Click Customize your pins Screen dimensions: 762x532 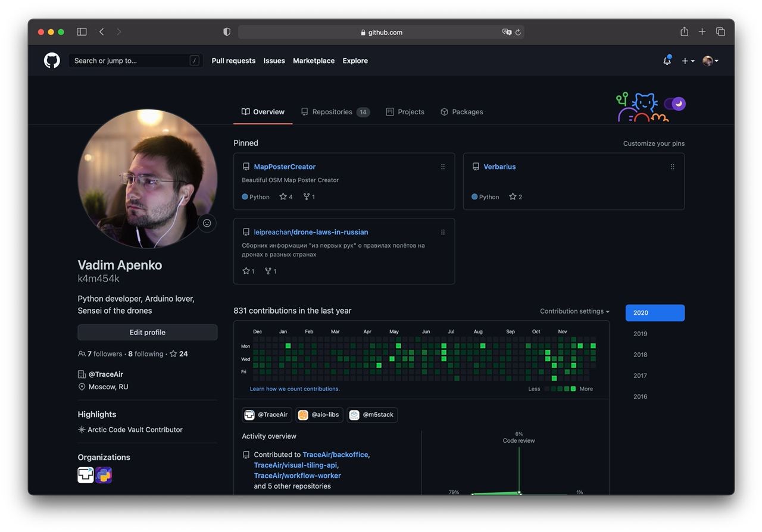pos(654,143)
